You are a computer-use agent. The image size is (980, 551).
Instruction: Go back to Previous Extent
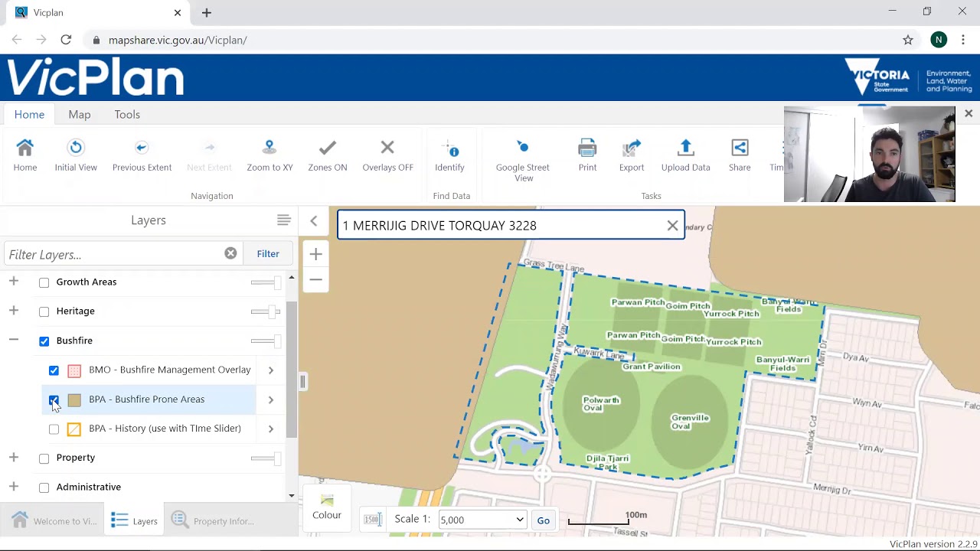pyautogui.click(x=142, y=154)
